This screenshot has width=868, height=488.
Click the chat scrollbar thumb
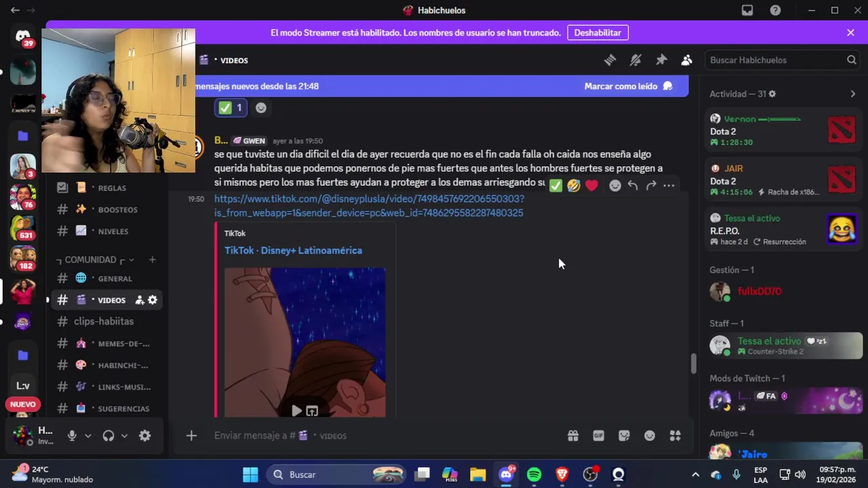[x=692, y=364]
